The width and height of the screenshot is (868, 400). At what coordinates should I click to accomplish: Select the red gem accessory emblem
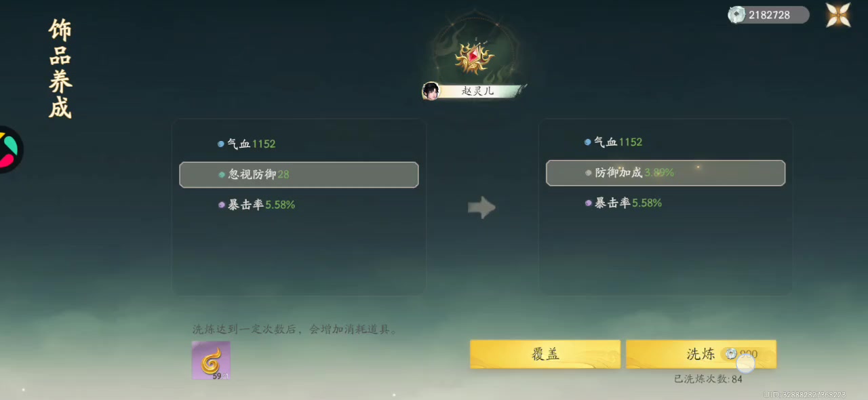click(474, 57)
